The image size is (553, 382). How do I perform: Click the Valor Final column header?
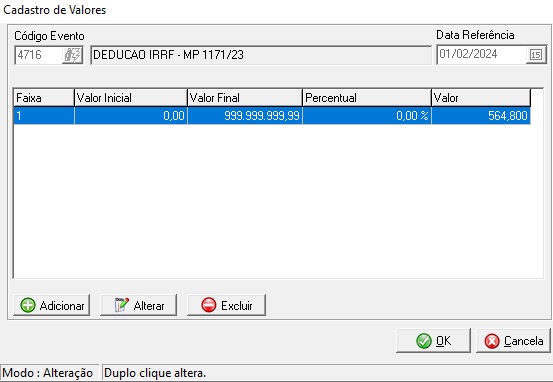(x=245, y=98)
